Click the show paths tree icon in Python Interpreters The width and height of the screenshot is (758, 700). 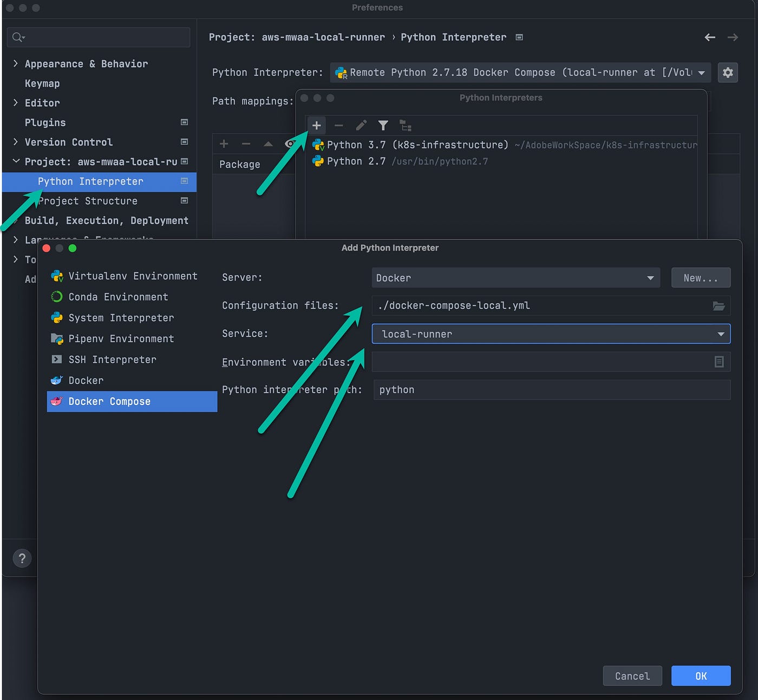[406, 126]
